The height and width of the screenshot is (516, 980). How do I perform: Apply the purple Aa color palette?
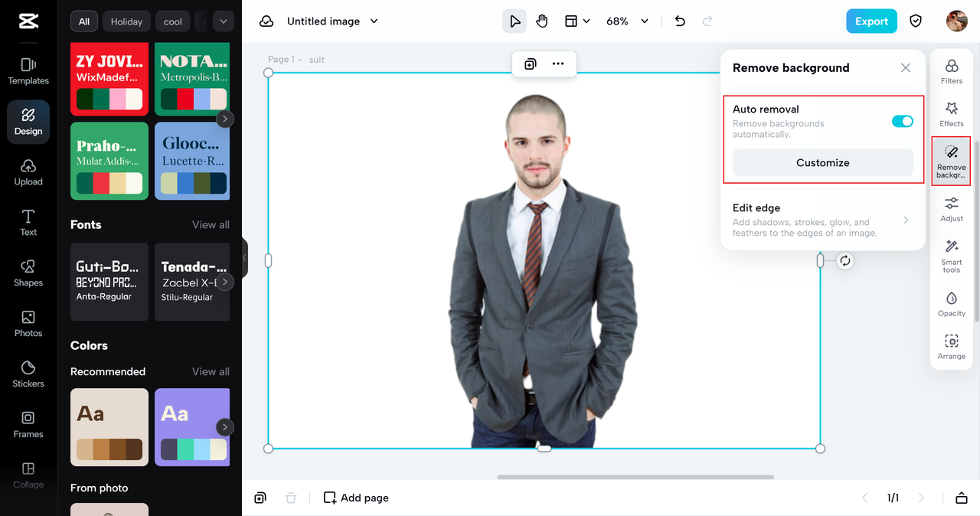point(192,427)
